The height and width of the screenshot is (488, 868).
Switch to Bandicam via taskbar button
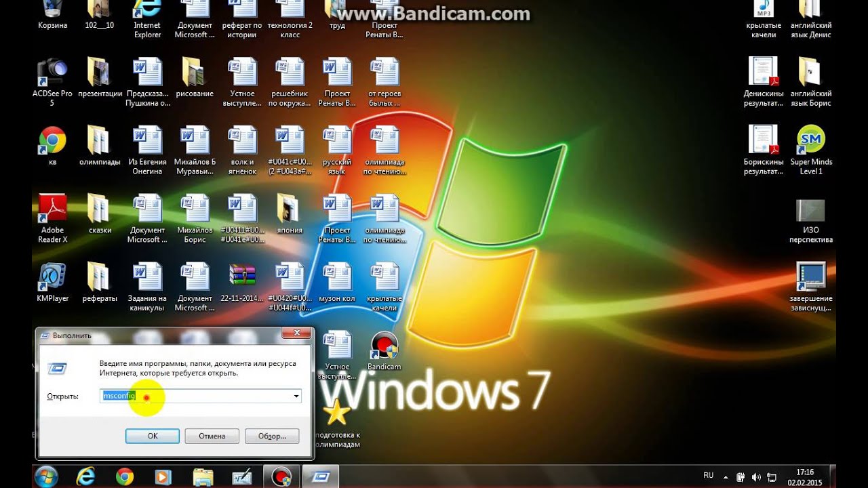point(281,477)
